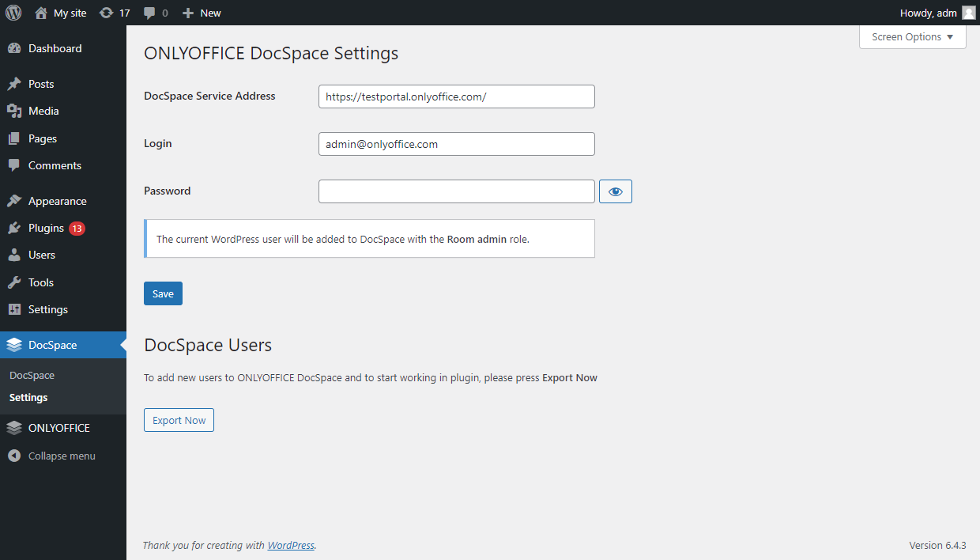The image size is (980, 560).
Task: View Comments via the speech bubble icon
Action: point(17,165)
